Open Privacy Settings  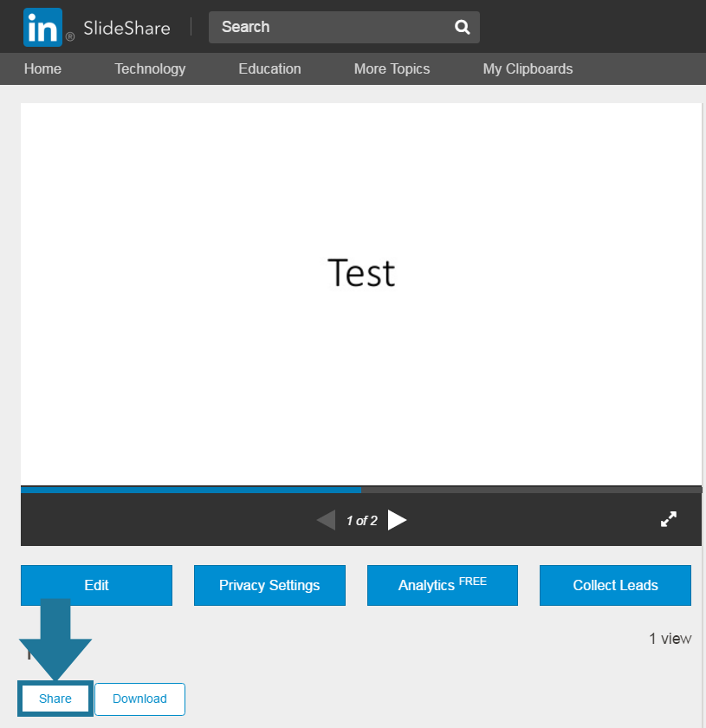(269, 585)
